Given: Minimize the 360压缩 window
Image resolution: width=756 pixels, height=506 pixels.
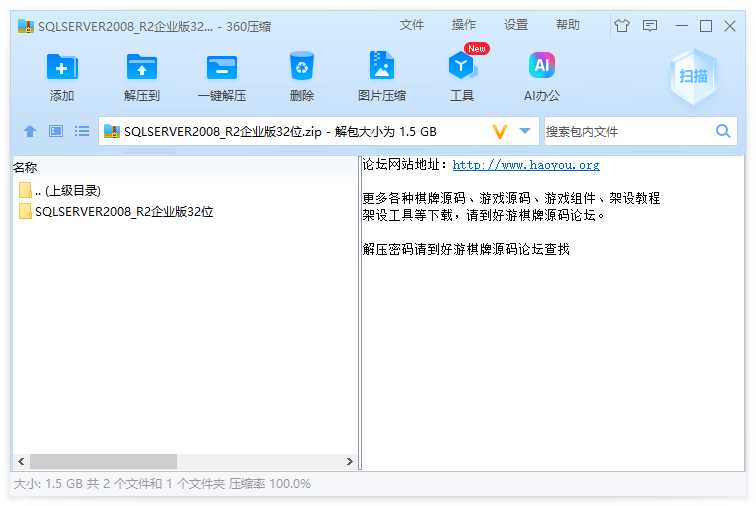Looking at the screenshot, I should coord(682,26).
